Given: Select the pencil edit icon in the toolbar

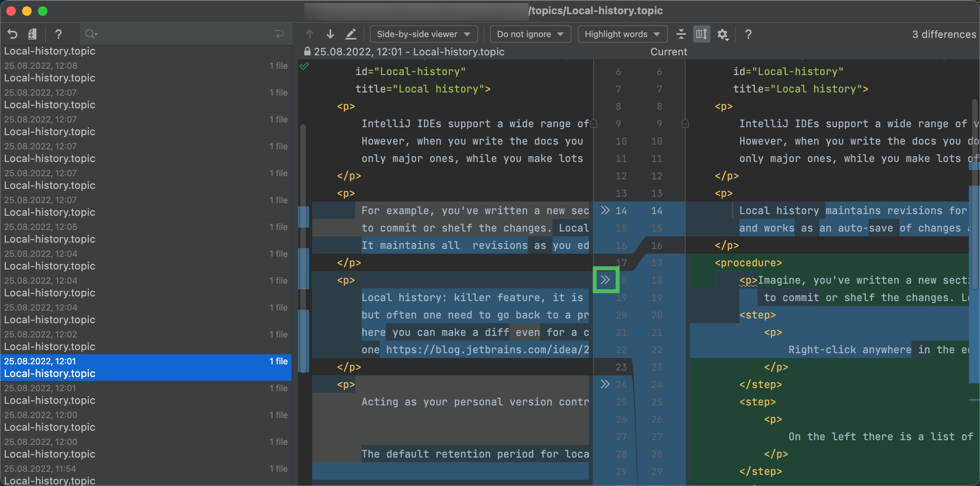Looking at the screenshot, I should coord(351,34).
